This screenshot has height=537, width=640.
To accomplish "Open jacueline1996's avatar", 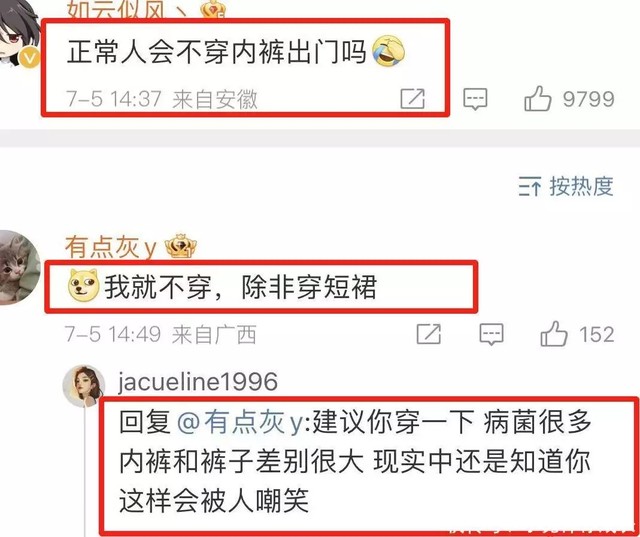I will 83,386.
